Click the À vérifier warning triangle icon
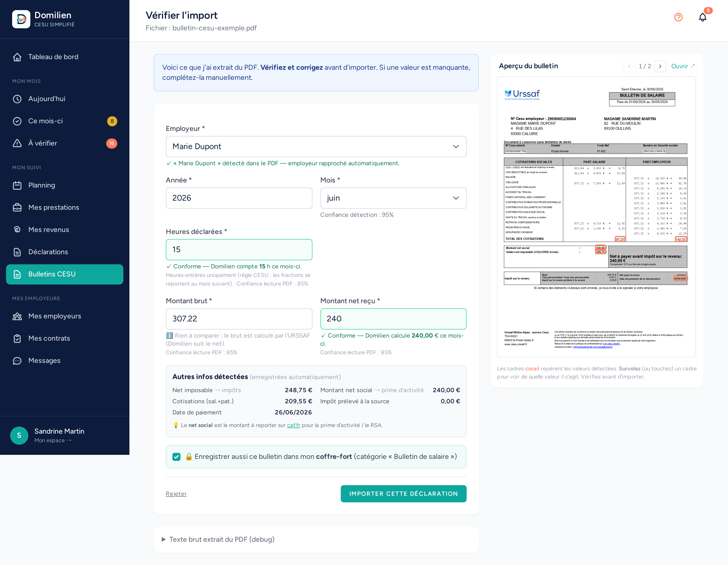 17,143
